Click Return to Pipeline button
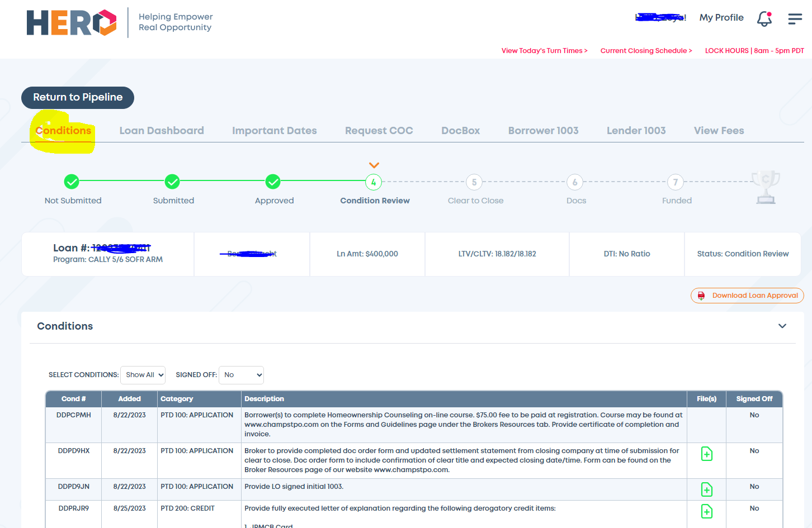 tap(78, 97)
